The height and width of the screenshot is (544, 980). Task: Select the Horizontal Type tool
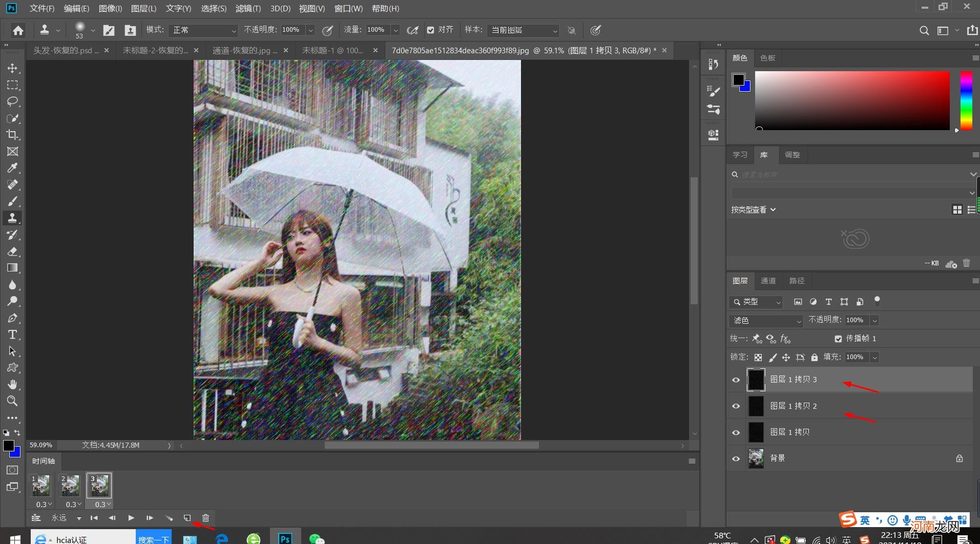(12, 334)
